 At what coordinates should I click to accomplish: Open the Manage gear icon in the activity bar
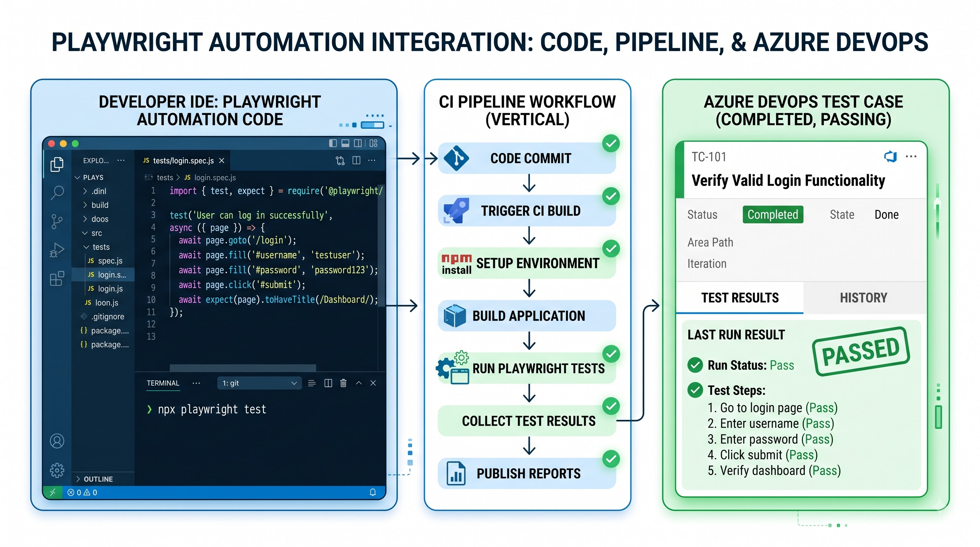57,470
